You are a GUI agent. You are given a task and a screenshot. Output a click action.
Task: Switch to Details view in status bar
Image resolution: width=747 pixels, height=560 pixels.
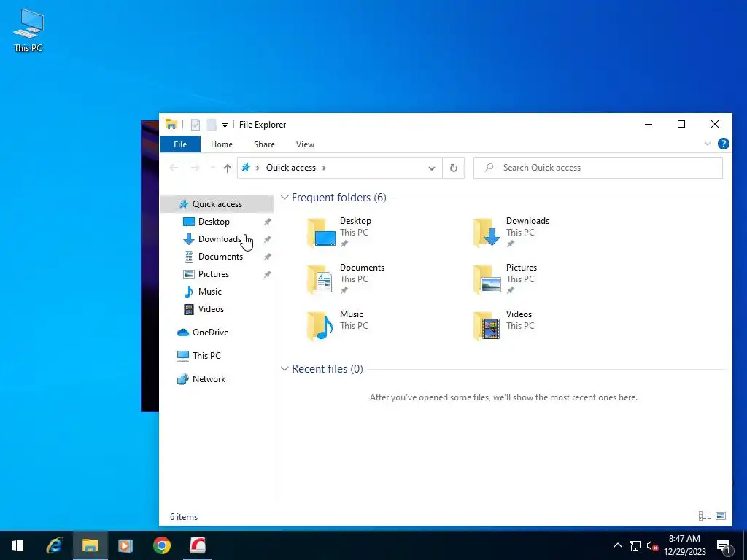coord(705,516)
